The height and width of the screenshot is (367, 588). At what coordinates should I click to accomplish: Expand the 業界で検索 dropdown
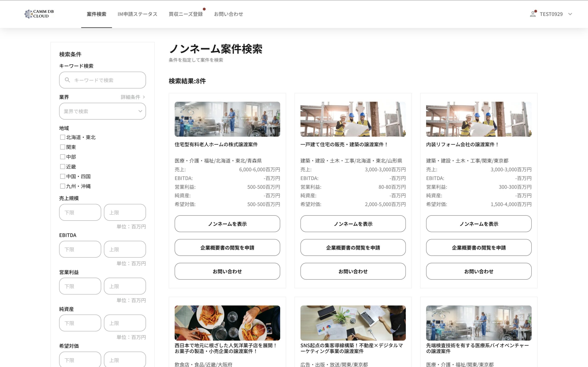[102, 111]
